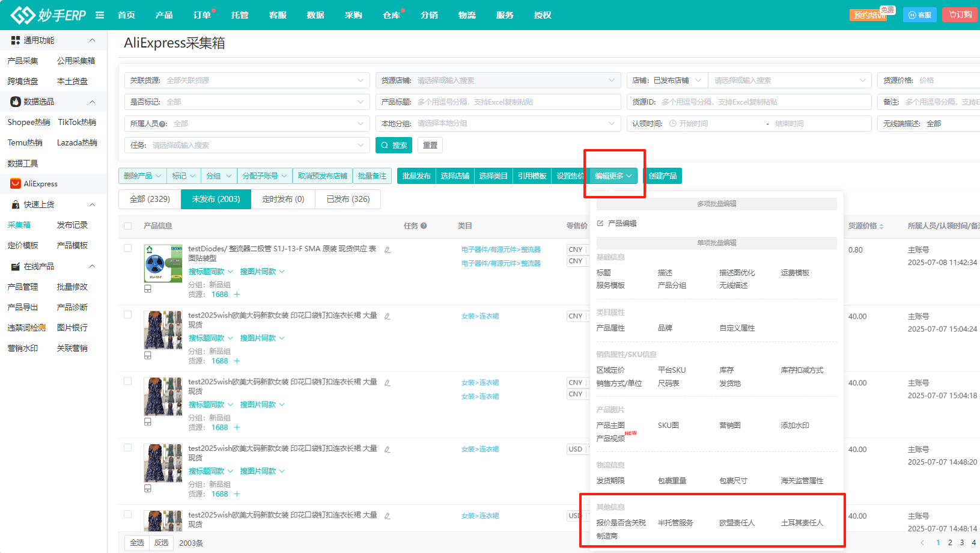Click the 重置 reset button

(430, 145)
